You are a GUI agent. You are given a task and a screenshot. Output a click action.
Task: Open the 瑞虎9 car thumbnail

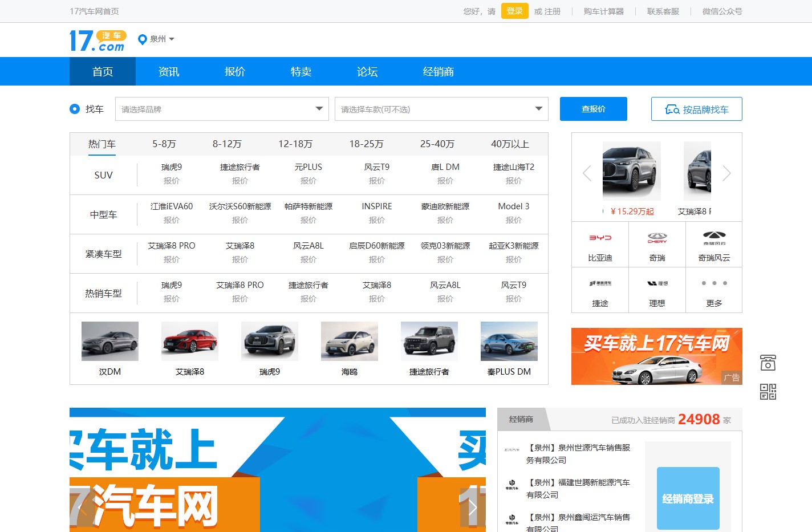click(x=270, y=341)
